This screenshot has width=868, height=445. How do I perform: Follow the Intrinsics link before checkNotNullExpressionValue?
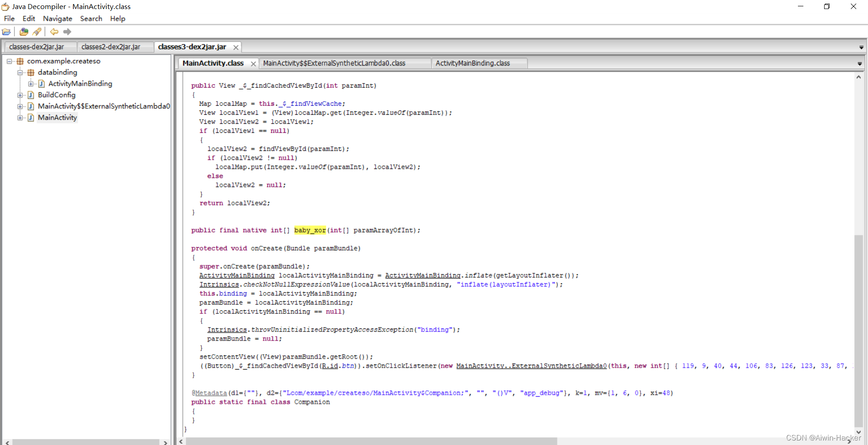click(x=219, y=285)
